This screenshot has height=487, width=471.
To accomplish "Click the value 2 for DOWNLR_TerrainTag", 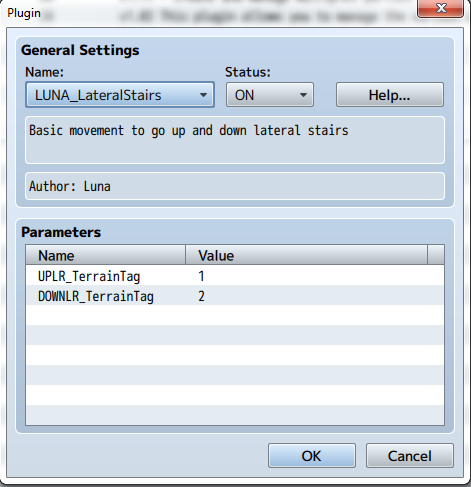I will point(201,296).
